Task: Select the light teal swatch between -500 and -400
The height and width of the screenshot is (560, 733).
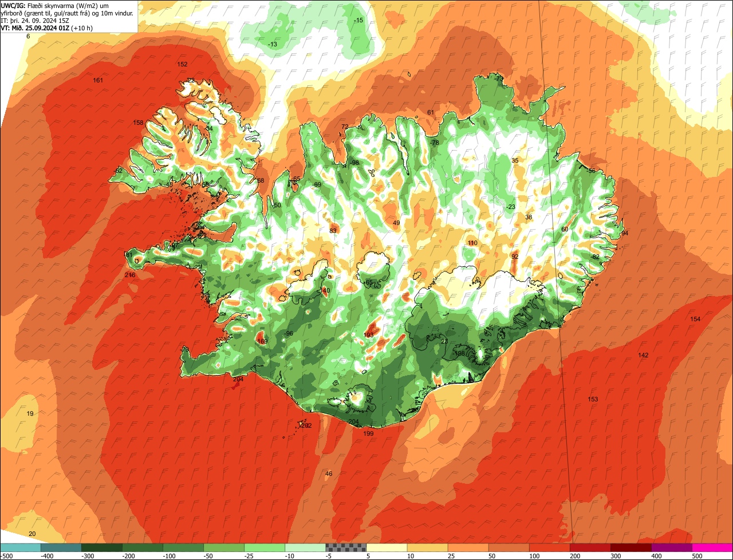Action: [x=21, y=547]
